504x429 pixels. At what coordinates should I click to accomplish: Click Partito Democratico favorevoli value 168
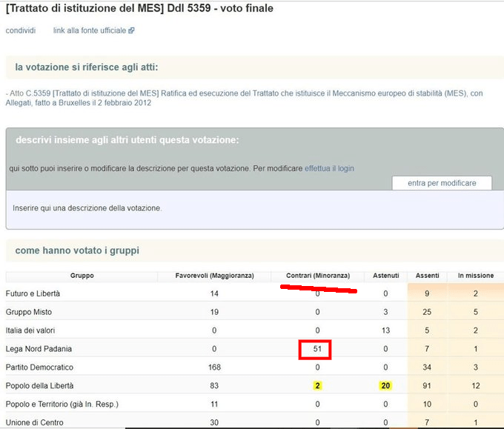tap(214, 367)
